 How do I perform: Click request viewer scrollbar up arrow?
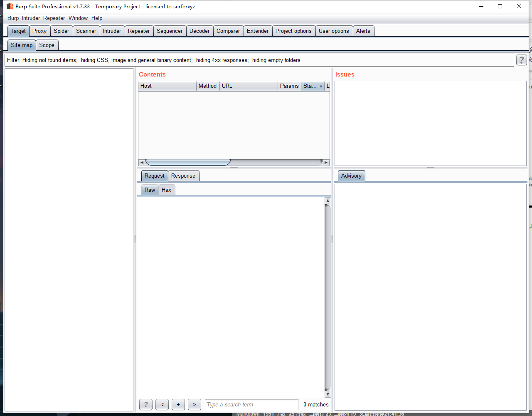pos(328,201)
